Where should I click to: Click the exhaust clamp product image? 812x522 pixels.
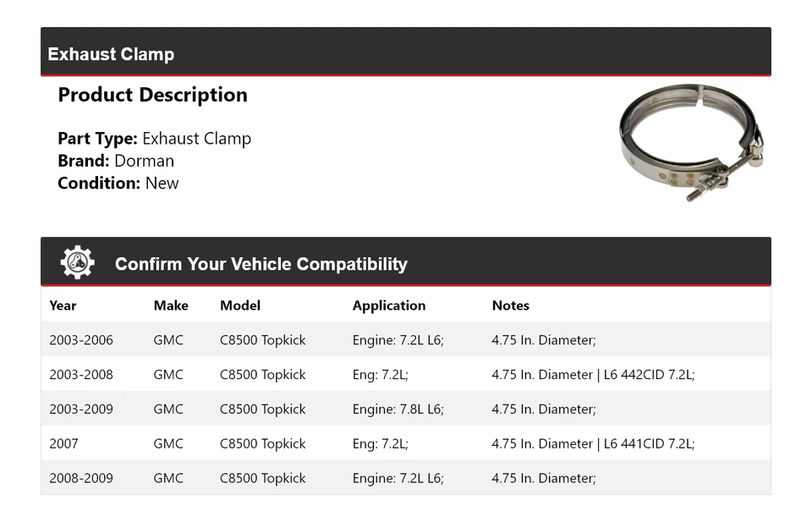691,142
